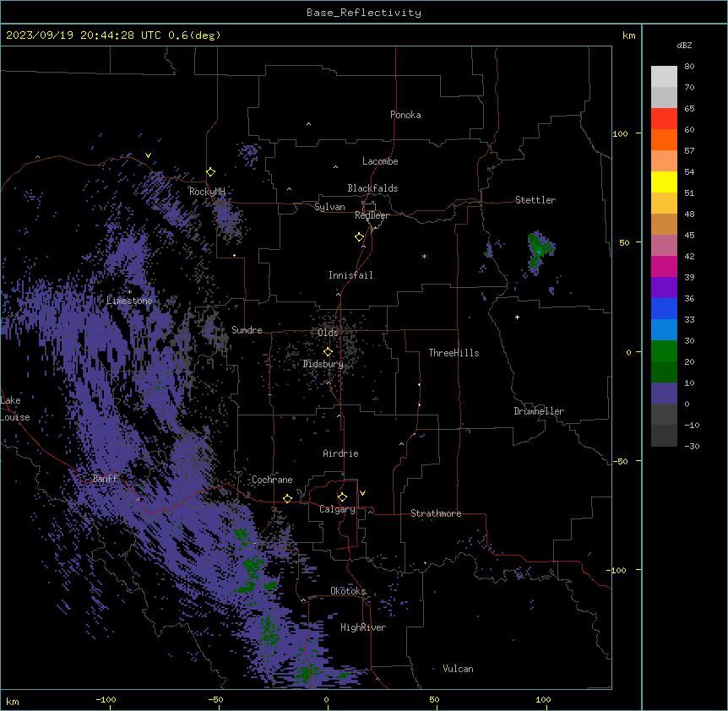Click the green radar echo southeast of Stettler

coord(539,251)
